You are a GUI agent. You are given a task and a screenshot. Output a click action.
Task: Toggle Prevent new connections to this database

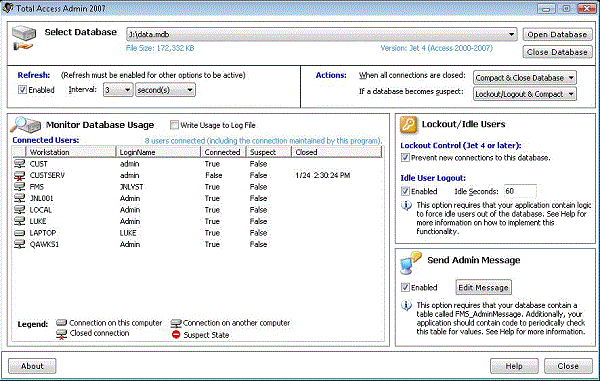(405, 158)
